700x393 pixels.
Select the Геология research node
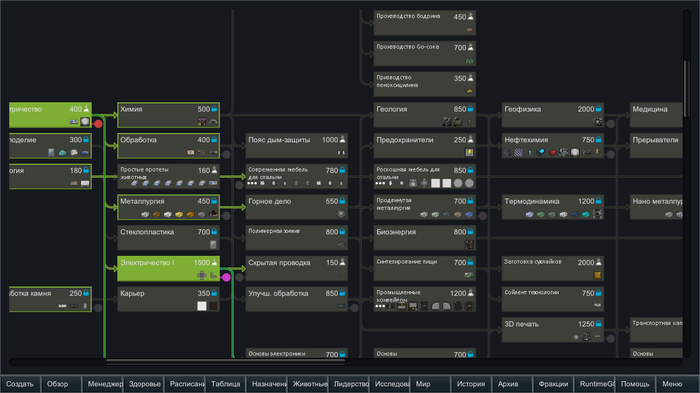[x=425, y=115]
